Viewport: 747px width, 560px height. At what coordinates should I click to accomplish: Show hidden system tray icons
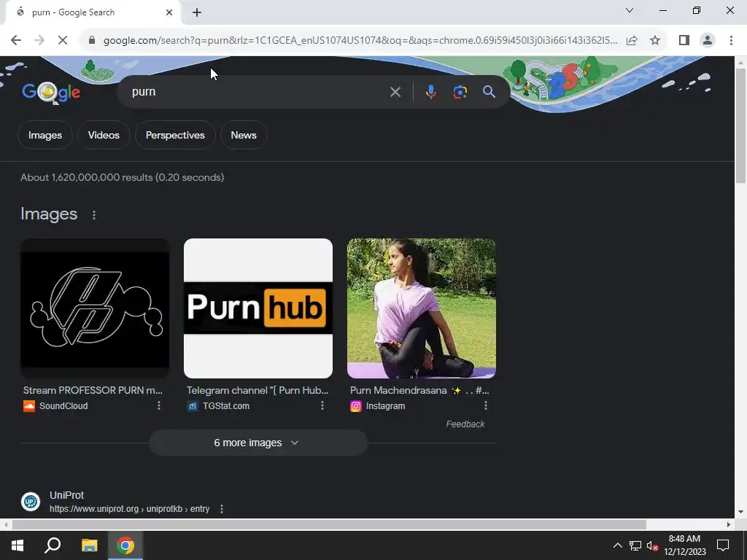[x=617, y=545]
